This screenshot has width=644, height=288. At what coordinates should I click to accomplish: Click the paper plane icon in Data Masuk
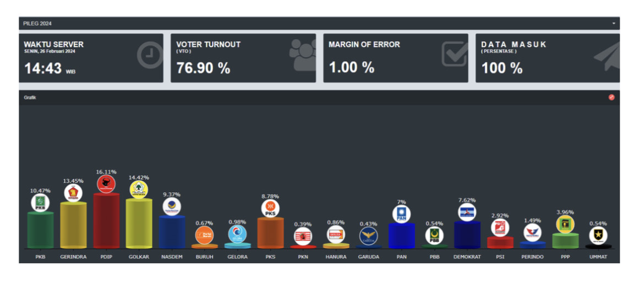pyautogui.click(x=607, y=56)
